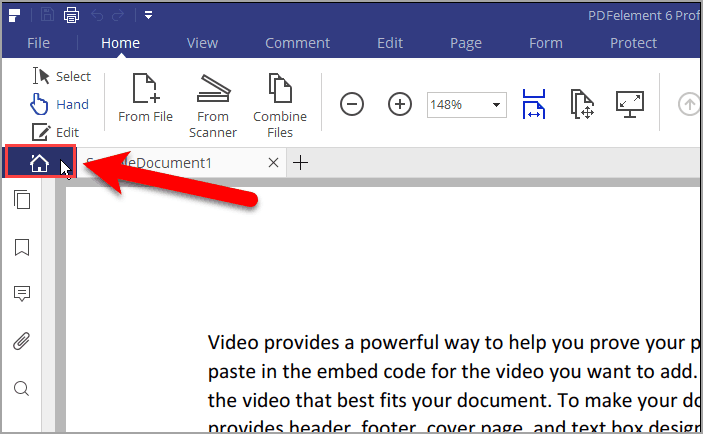Click the Save icon in quick access bar
Screen dimensions: 703x434
[x=47, y=15]
